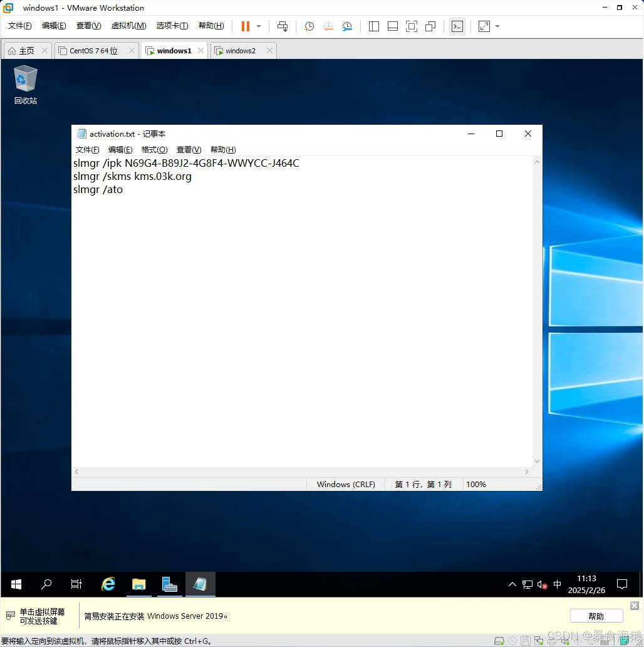Close the CentOS 7 64 位 tab

pos(132,50)
